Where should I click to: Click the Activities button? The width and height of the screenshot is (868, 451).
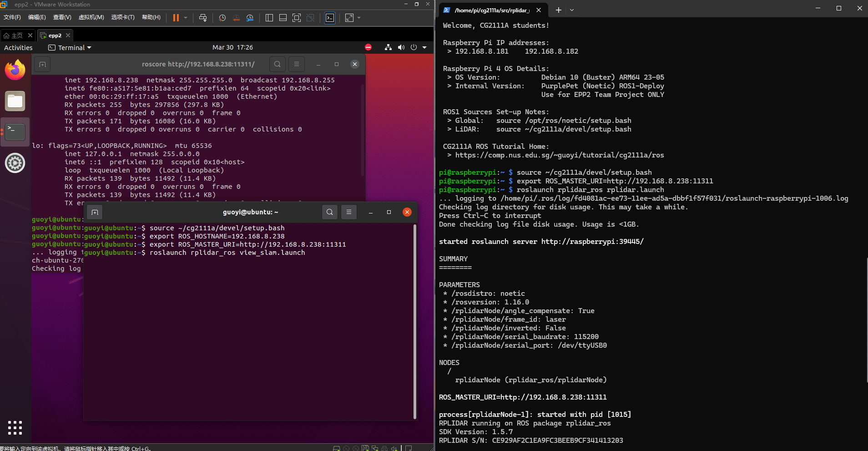coord(18,48)
